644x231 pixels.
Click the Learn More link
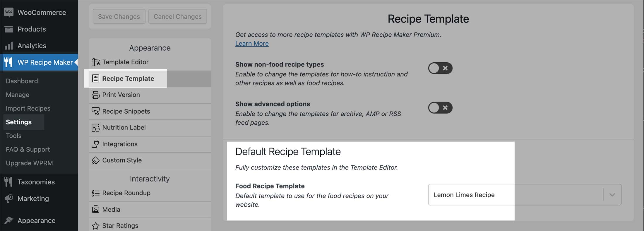point(252,43)
